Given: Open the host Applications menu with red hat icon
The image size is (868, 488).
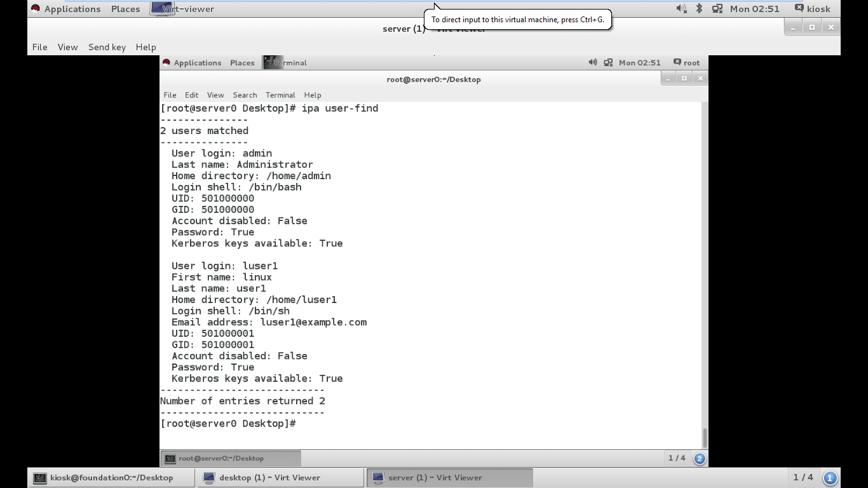Looking at the screenshot, I should [66, 9].
